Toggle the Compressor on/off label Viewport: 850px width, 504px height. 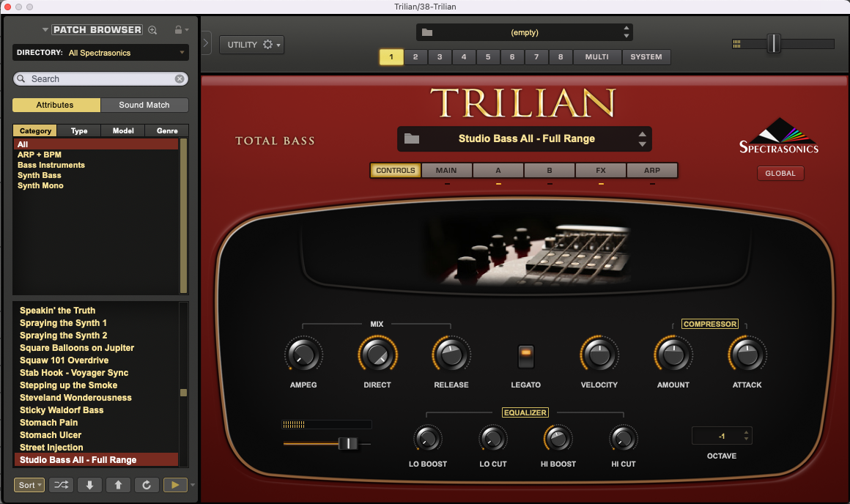coord(709,324)
